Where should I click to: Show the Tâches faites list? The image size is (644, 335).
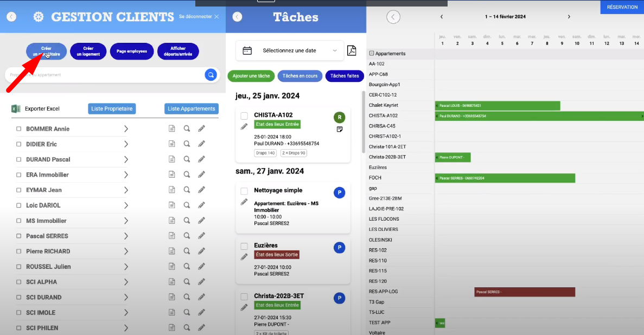pyautogui.click(x=344, y=76)
